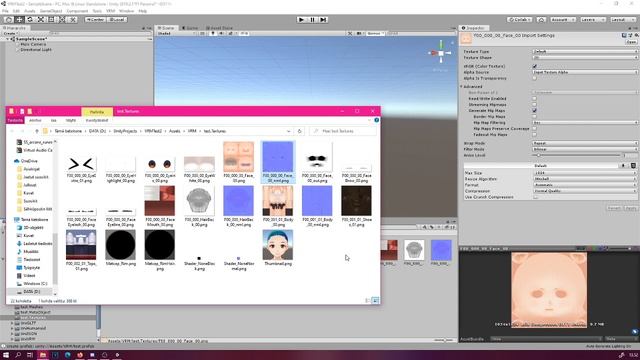Image resolution: width=640 pixels, height=360 pixels.
Task: Click the Explorer refresh button
Action: click(x=300, y=131)
